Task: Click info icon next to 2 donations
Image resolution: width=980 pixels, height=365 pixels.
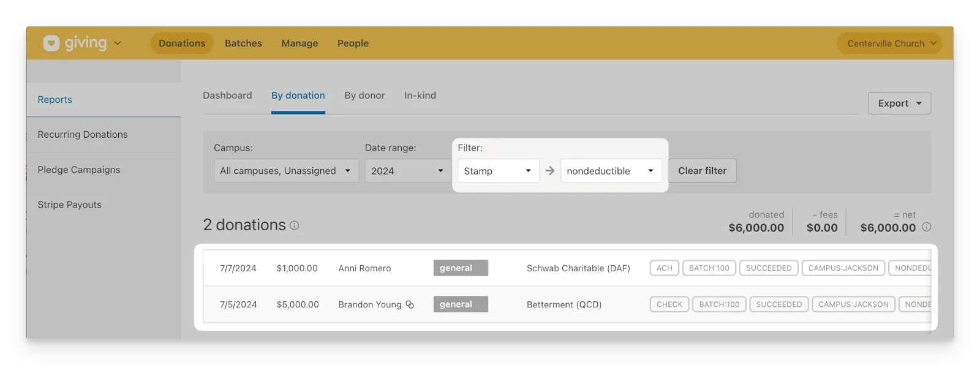Action: coord(295,225)
